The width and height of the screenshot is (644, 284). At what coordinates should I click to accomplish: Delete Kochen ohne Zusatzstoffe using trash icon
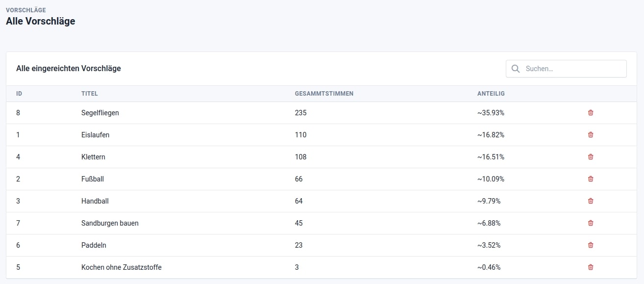tap(590, 267)
